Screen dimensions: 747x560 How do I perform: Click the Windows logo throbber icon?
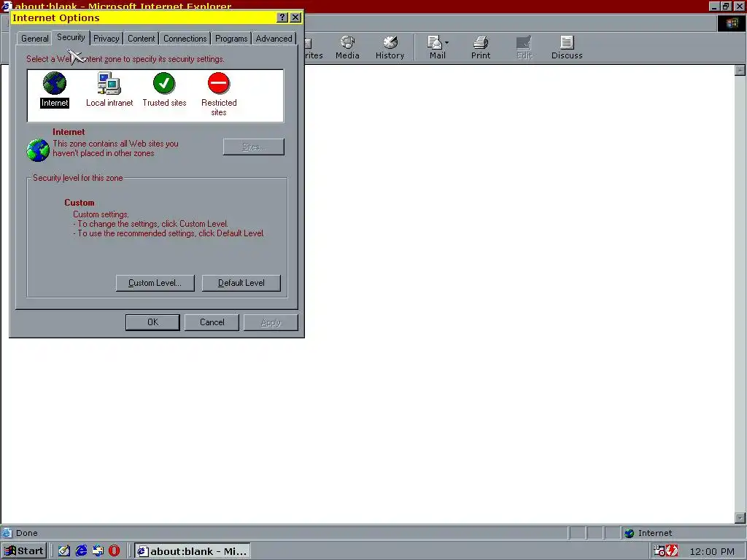[731, 23]
